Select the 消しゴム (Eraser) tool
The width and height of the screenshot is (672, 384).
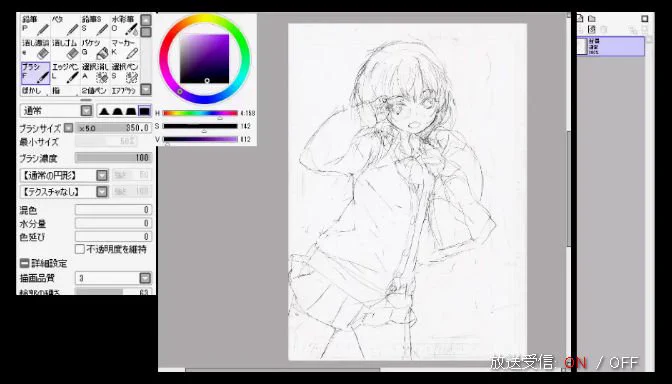pos(66,49)
